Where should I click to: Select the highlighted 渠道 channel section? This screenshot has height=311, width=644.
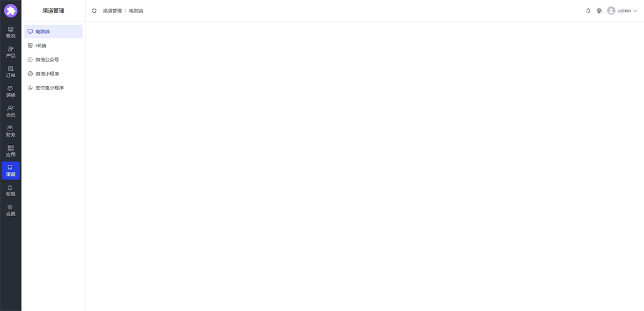click(11, 171)
